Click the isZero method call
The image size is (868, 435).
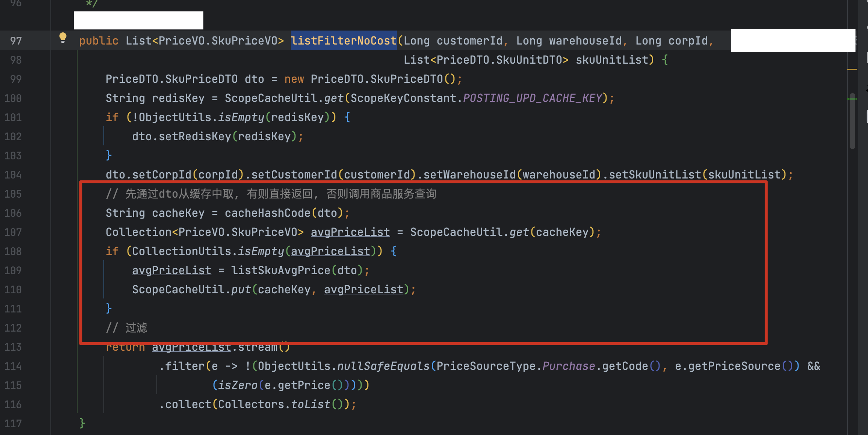pos(237,385)
